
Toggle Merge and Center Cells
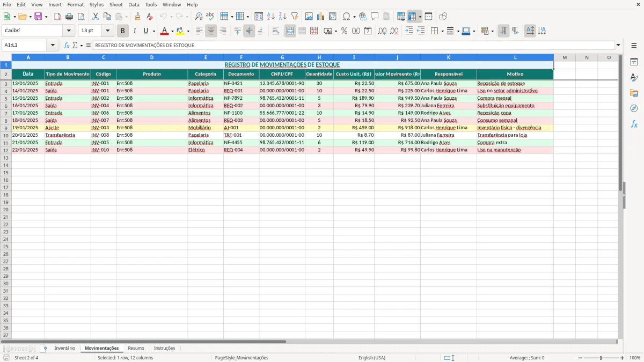coord(290,31)
